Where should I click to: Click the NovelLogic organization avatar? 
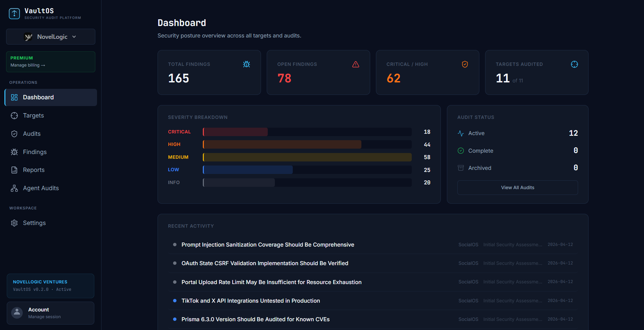pos(28,37)
